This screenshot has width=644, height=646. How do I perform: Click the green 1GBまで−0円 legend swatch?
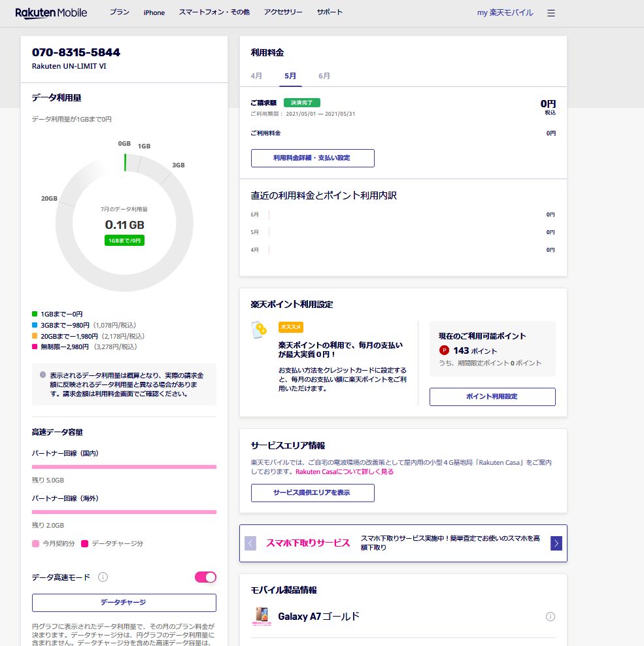click(35, 314)
